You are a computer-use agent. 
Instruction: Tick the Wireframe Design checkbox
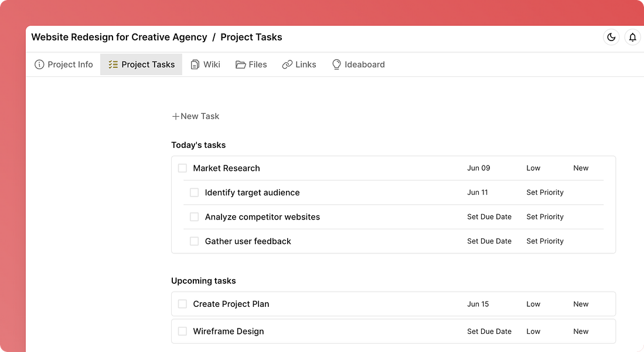(x=182, y=331)
